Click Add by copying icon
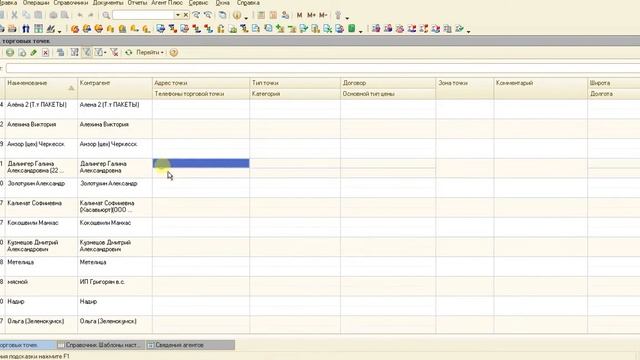 pos(22,53)
